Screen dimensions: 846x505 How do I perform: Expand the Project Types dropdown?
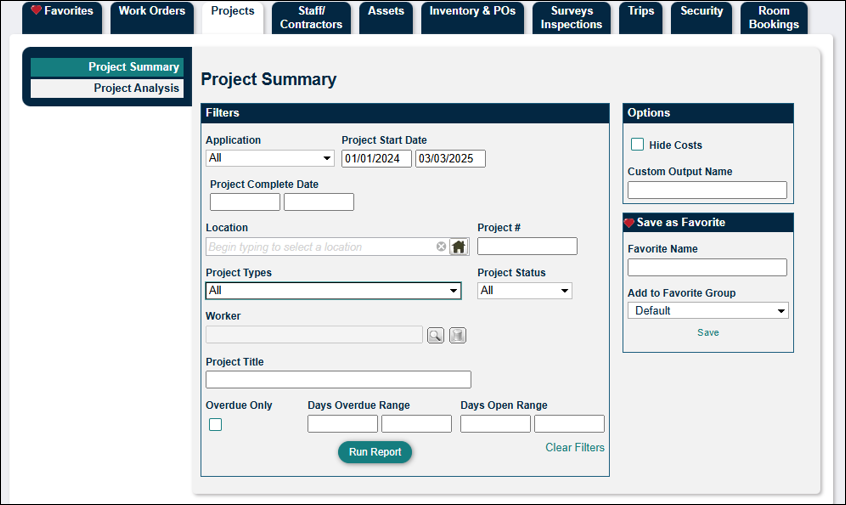[x=333, y=291]
